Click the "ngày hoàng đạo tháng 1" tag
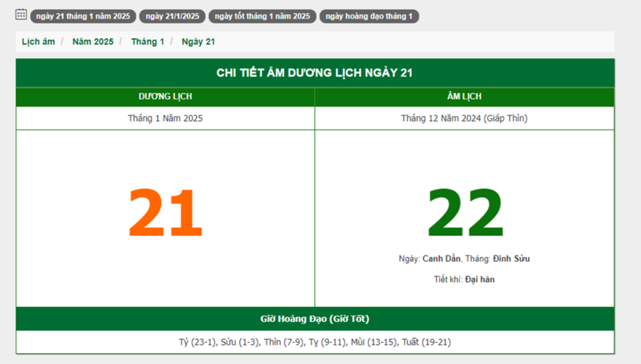This screenshot has width=641, height=364. point(369,16)
